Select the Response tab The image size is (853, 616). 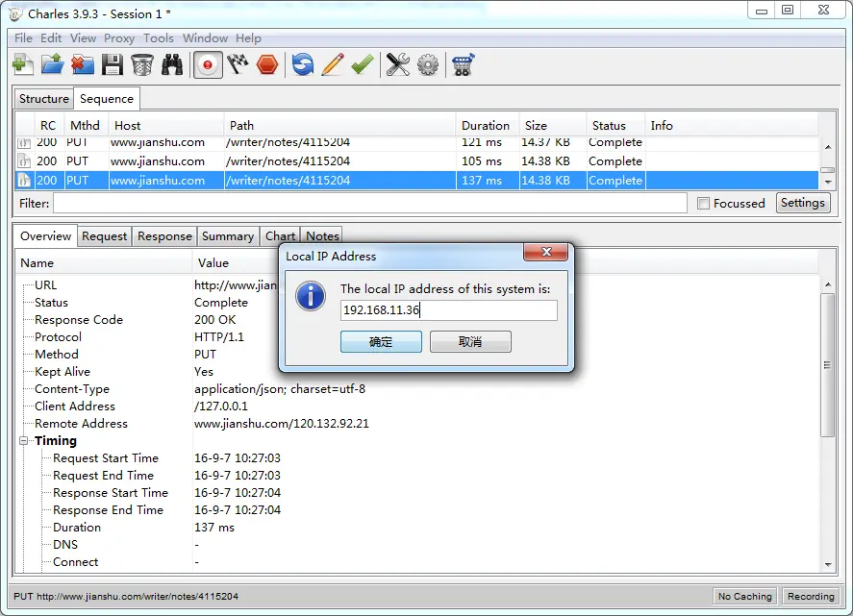coord(164,236)
